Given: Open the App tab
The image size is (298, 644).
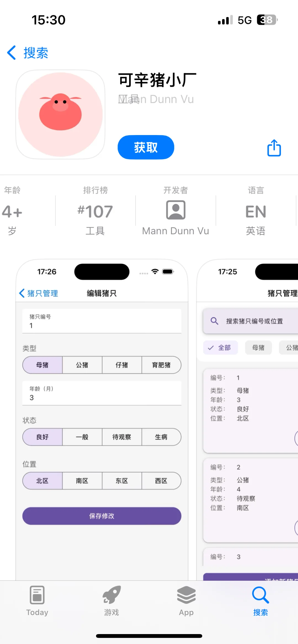Looking at the screenshot, I should tap(186, 601).
